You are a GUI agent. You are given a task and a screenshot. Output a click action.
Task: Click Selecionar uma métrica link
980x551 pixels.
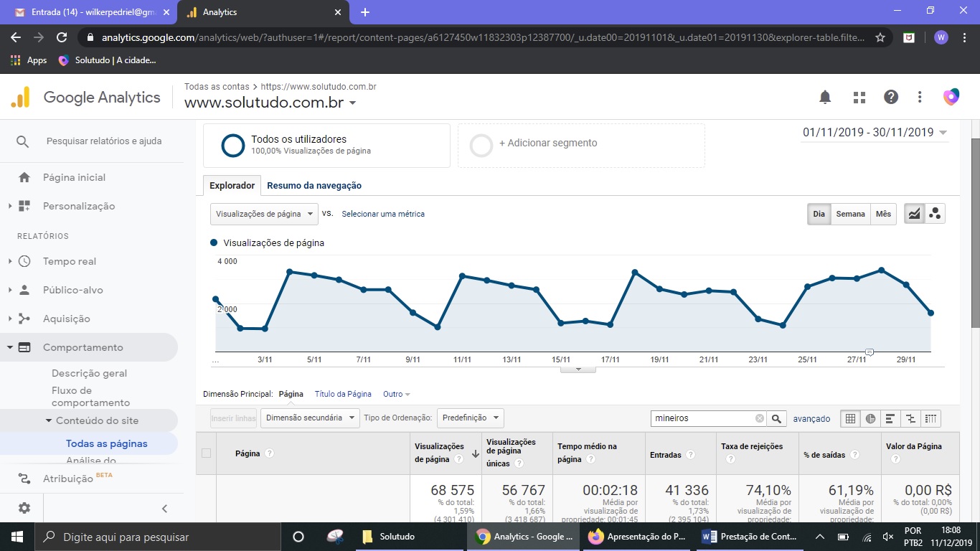pyautogui.click(x=383, y=214)
